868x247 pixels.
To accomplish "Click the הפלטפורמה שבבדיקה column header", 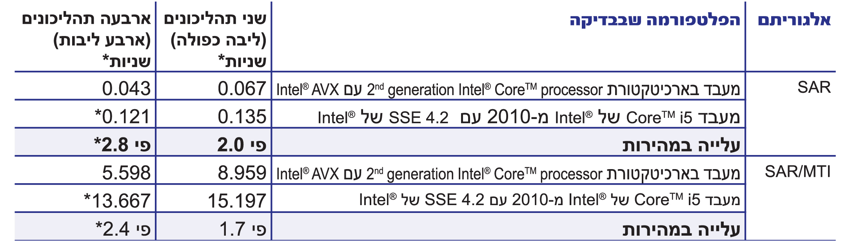I will coord(655,20).
